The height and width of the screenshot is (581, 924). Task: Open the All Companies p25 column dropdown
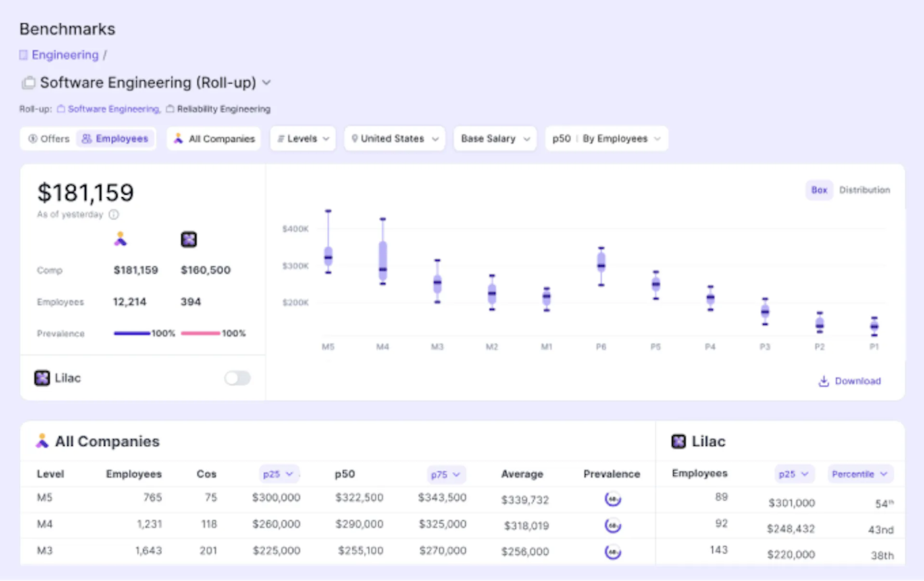click(x=279, y=474)
